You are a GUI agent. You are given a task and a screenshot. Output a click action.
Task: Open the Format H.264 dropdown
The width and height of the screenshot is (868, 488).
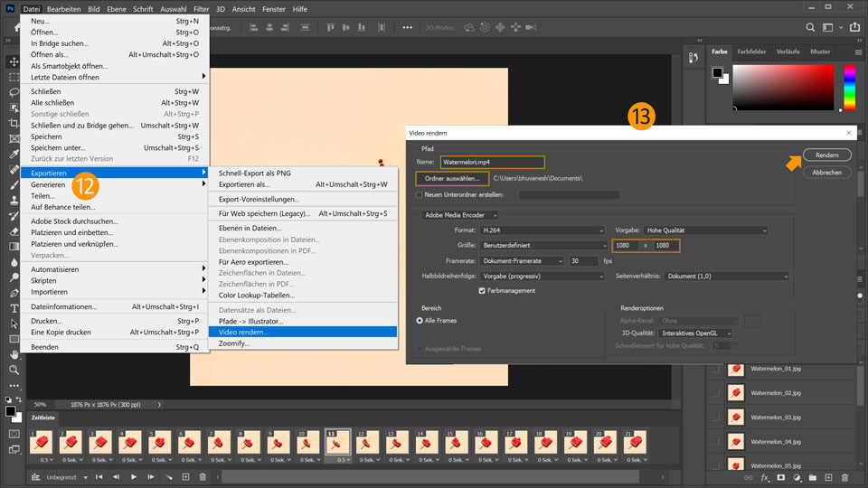(542, 230)
